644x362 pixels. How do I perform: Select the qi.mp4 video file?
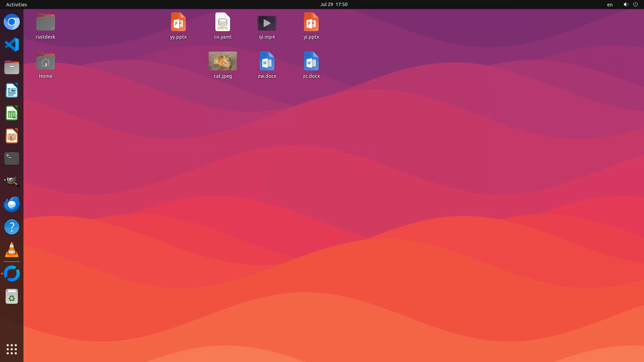tap(267, 23)
